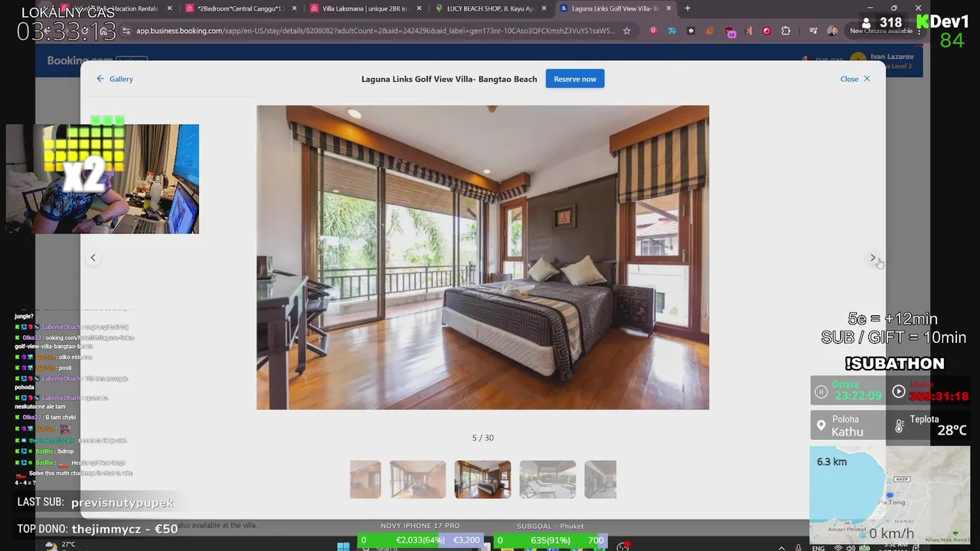980x551 pixels.
Task: Open the media controls music icon
Action: pos(813,31)
